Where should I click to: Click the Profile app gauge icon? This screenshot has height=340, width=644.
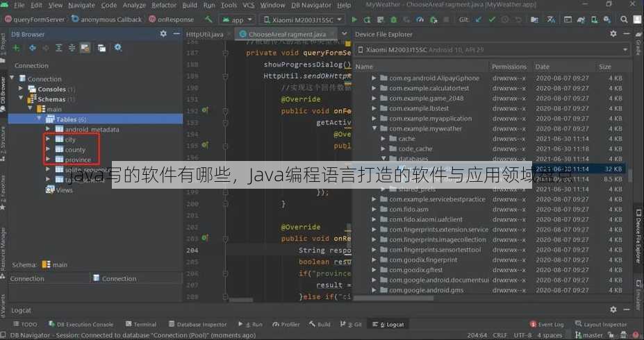pyautogui.click(x=420, y=19)
